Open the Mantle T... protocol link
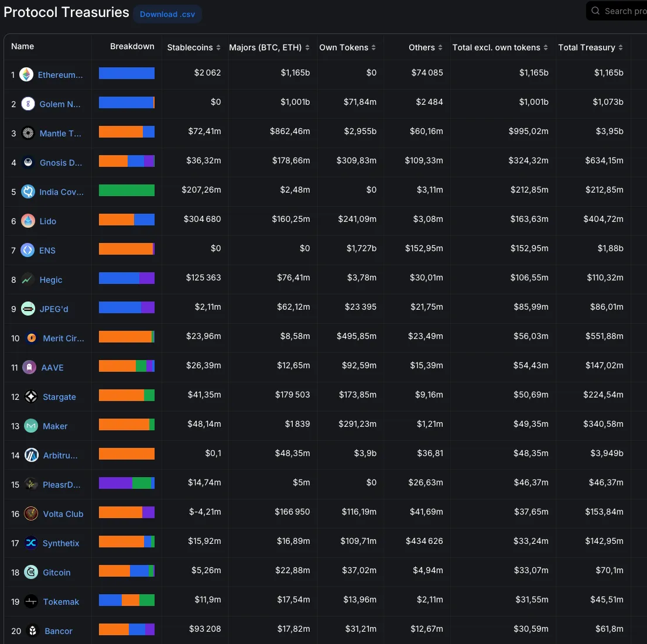This screenshot has width=647, height=644. pos(60,133)
